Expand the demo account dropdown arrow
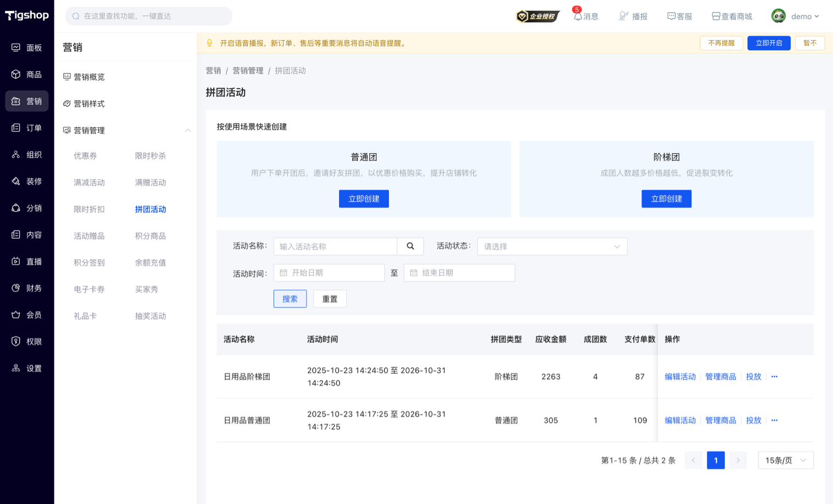This screenshot has width=833, height=504. pyautogui.click(x=817, y=16)
